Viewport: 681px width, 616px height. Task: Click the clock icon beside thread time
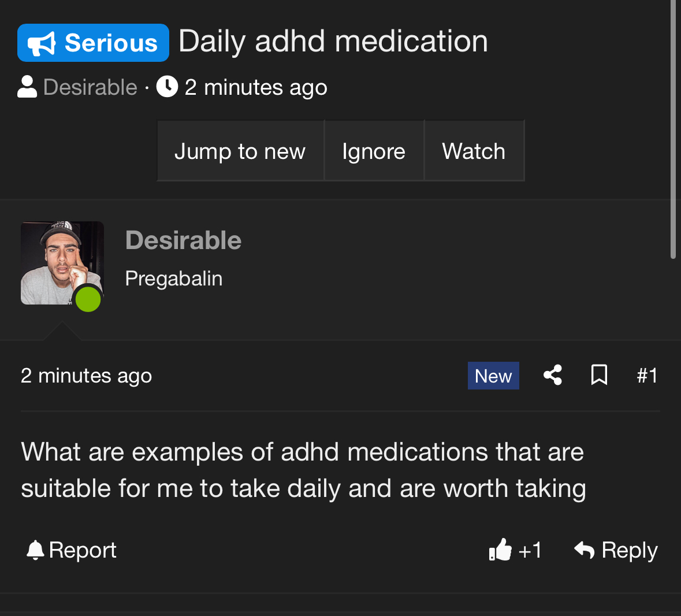(x=167, y=87)
